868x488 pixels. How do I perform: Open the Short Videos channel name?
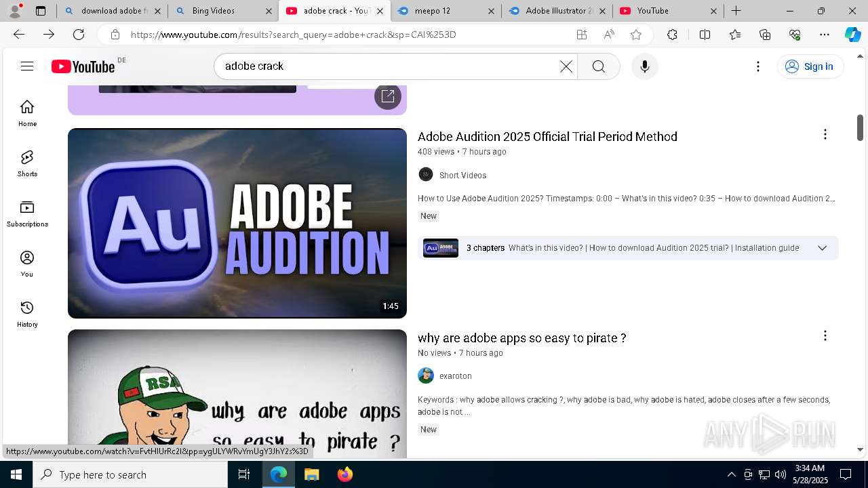point(462,176)
